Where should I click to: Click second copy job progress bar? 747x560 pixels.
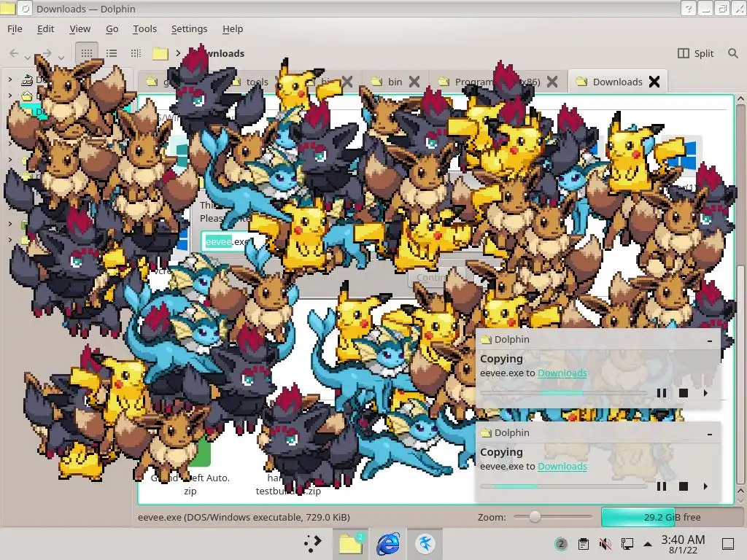coord(564,486)
